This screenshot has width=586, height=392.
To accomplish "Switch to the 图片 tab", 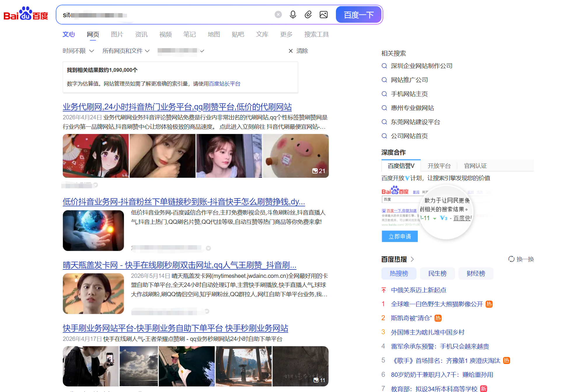I will point(117,34).
